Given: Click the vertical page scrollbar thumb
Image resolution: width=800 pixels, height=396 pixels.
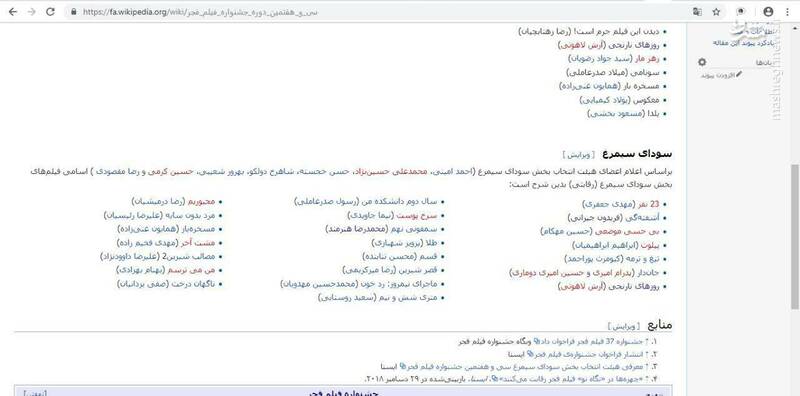Looking at the screenshot, I should (794, 237).
